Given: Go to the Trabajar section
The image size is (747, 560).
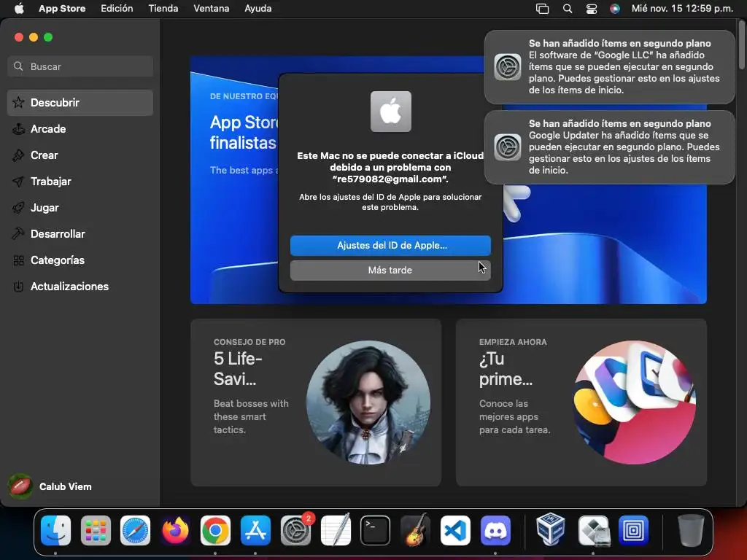Looking at the screenshot, I should 80,182.
